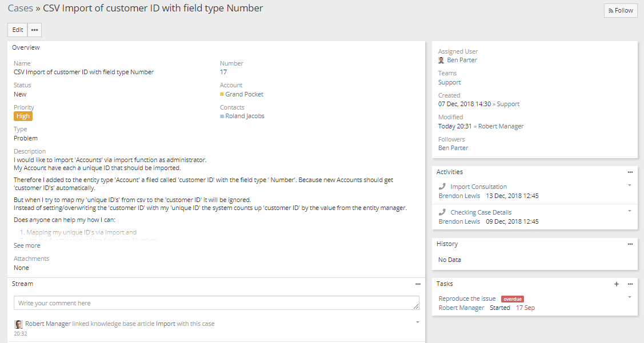
Task: Click the phone icon for Import Consultation
Action: [x=442, y=187]
